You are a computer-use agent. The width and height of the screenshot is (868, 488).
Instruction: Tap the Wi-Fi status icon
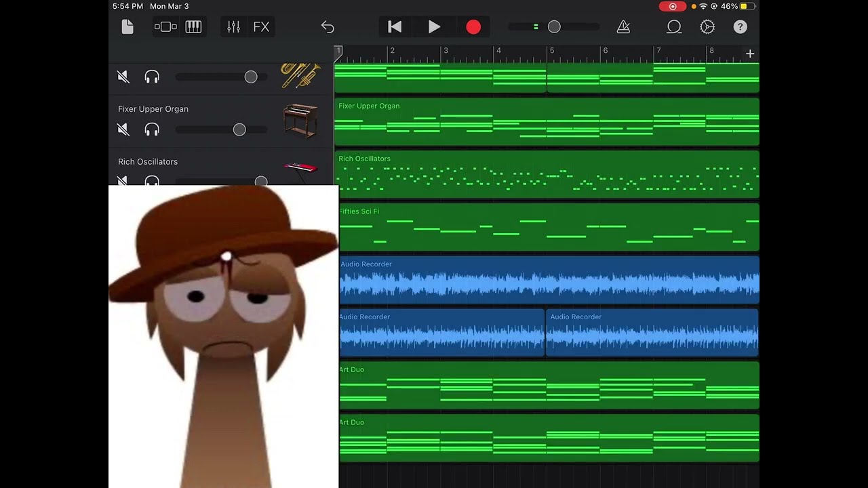click(703, 6)
